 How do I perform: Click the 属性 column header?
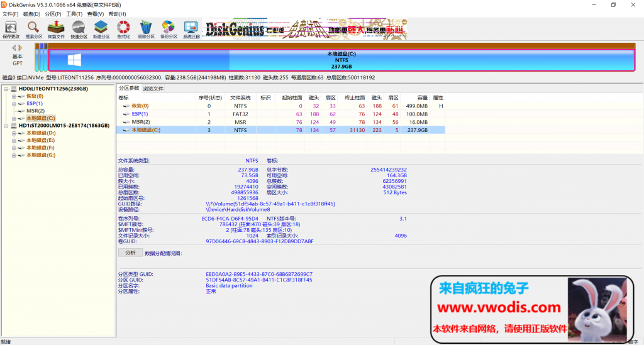point(438,97)
